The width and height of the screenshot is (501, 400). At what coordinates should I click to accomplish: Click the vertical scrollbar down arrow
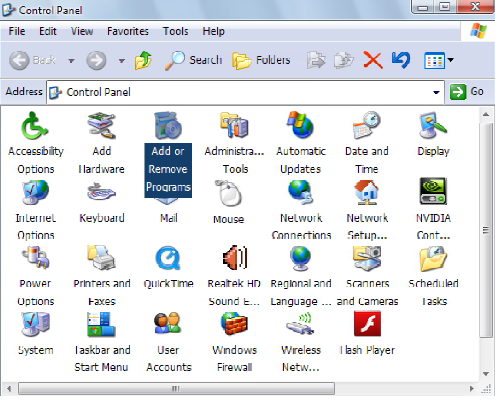point(486,374)
